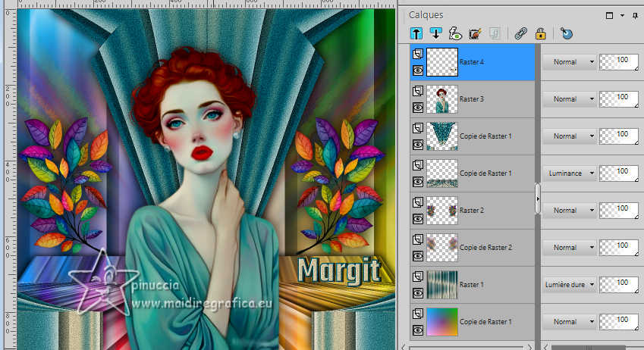This screenshot has height=350, width=644.
Task: Click the splitter arrow between layer names and blend modes
Action: (538, 199)
